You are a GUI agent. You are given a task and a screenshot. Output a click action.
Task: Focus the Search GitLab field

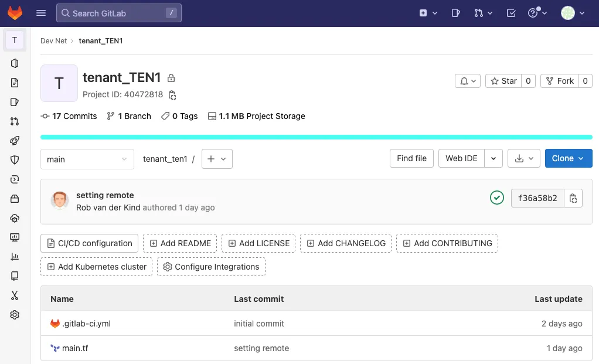click(119, 13)
